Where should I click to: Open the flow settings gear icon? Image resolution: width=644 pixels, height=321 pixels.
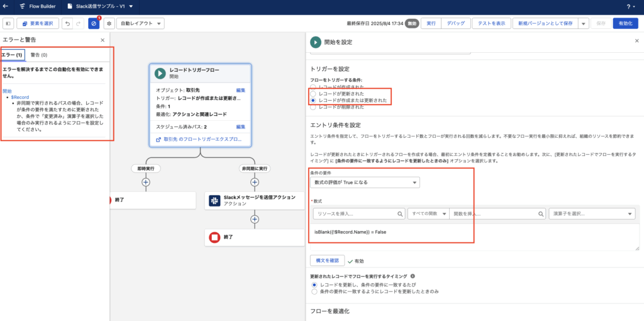pyautogui.click(x=109, y=23)
